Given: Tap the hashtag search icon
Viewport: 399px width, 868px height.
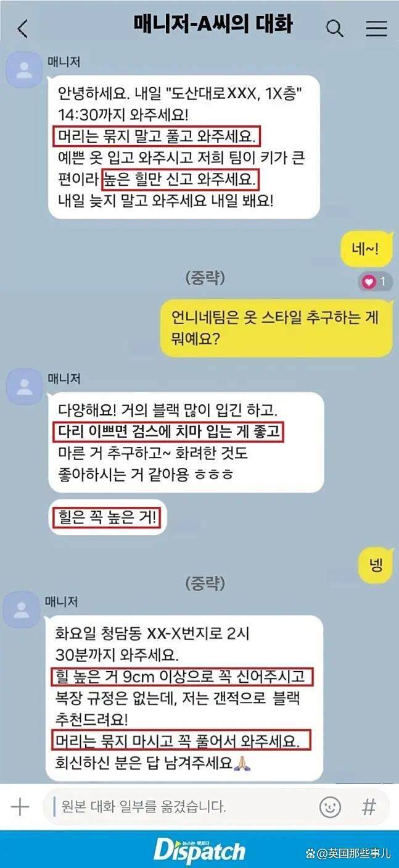Looking at the screenshot, I should point(369,806).
